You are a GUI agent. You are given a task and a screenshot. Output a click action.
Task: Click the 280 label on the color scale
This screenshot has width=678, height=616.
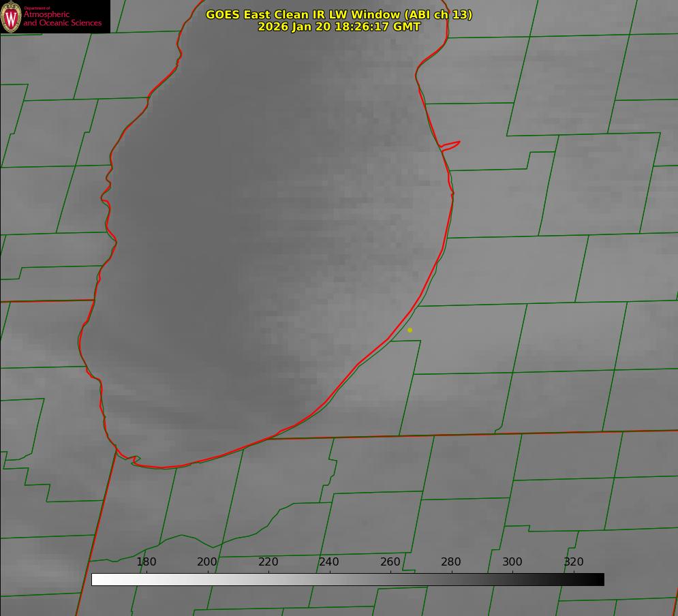[451, 562]
